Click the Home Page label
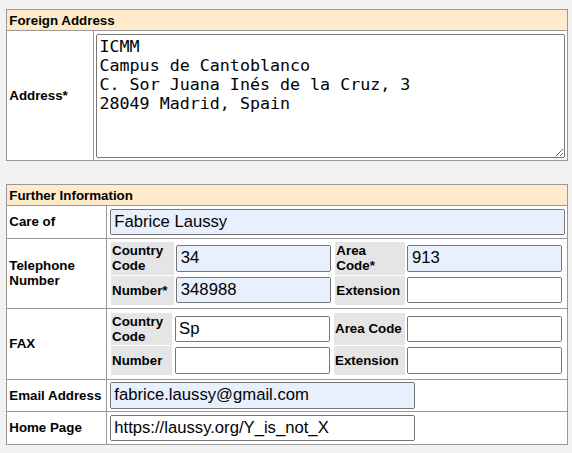The width and height of the screenshot is (572, 453). (46, 428)
